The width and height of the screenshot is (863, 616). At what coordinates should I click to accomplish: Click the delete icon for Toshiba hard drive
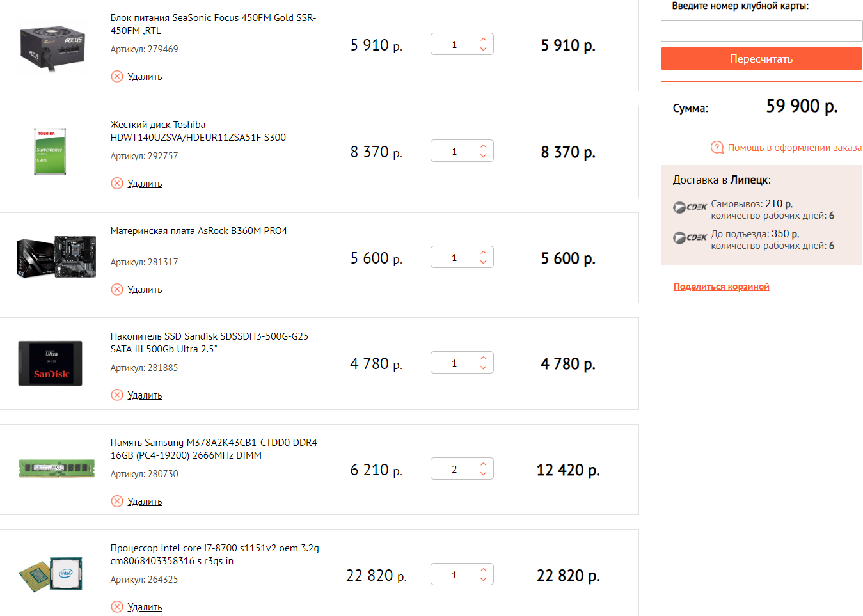point(117,184)
